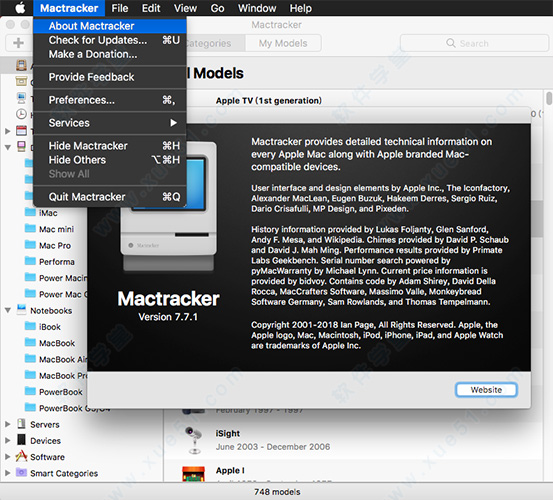553x500 pixels.
Task: Click the iSight camera thumbnail
Action: click(193, 440)
